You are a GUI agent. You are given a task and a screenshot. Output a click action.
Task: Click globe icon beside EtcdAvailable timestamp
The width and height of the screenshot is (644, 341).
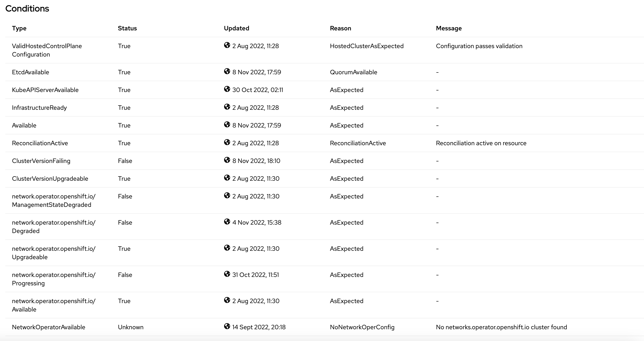click(227, 71)
